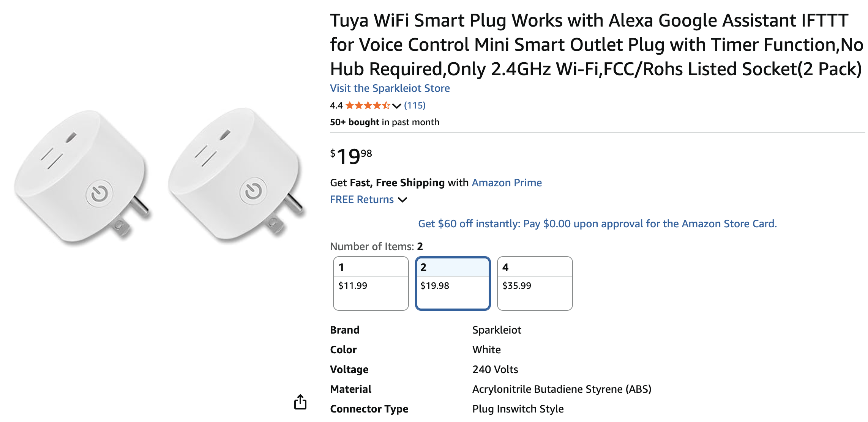
Task: Click the $19.98 main price display
Action: (351, 156)
